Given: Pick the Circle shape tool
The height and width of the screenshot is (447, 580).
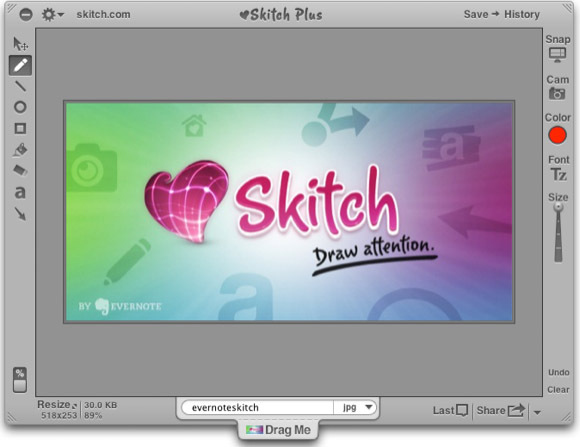Looking at the screenshot, I should (20, 107).
